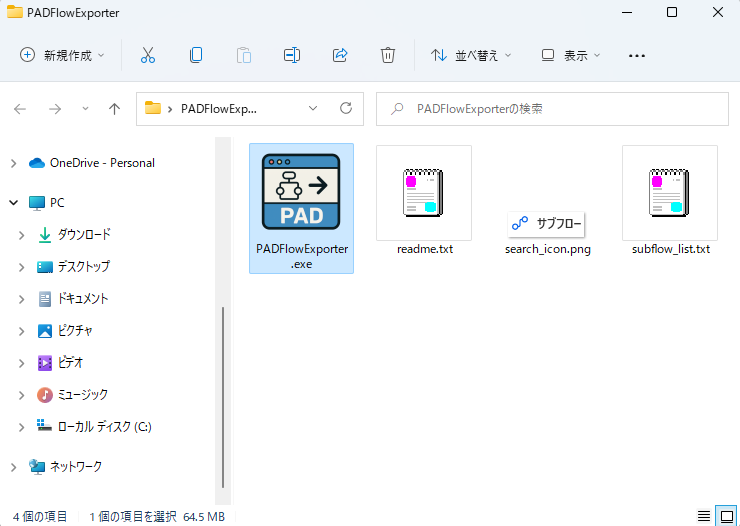Select the search_icon.png thumbnail

[547, 224]
